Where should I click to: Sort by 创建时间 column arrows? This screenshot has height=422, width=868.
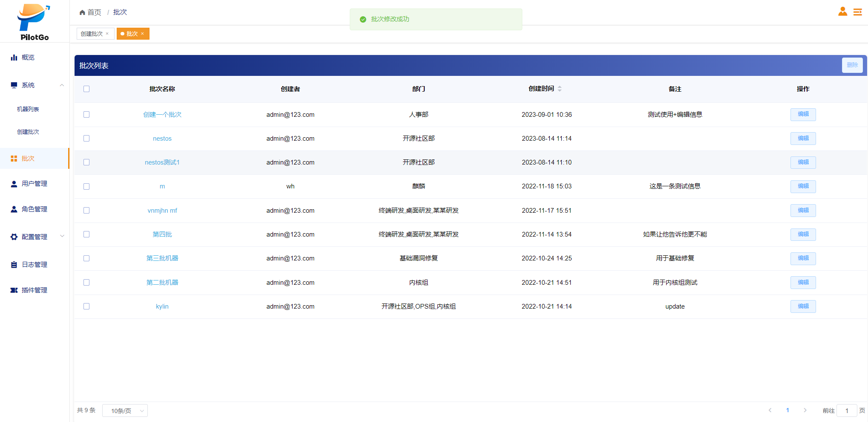tap(560, 89)
